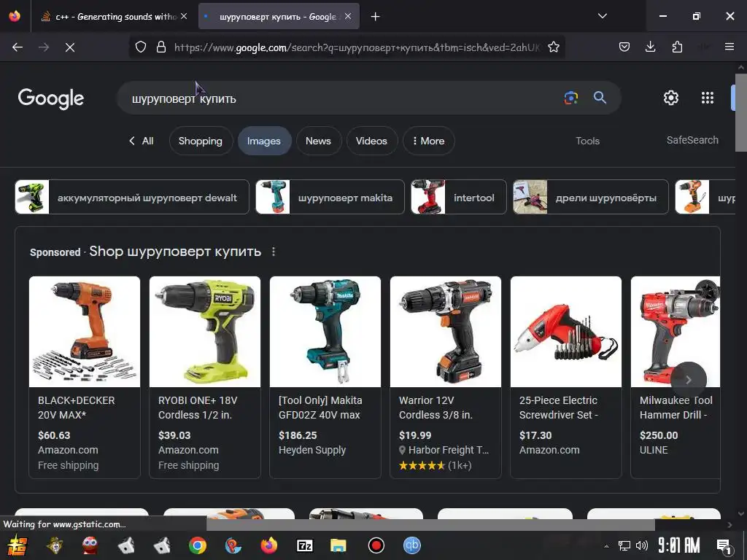Open the red record app in taskbar
747x560 pixels.
pyautogui.click(x=376, y=545)
